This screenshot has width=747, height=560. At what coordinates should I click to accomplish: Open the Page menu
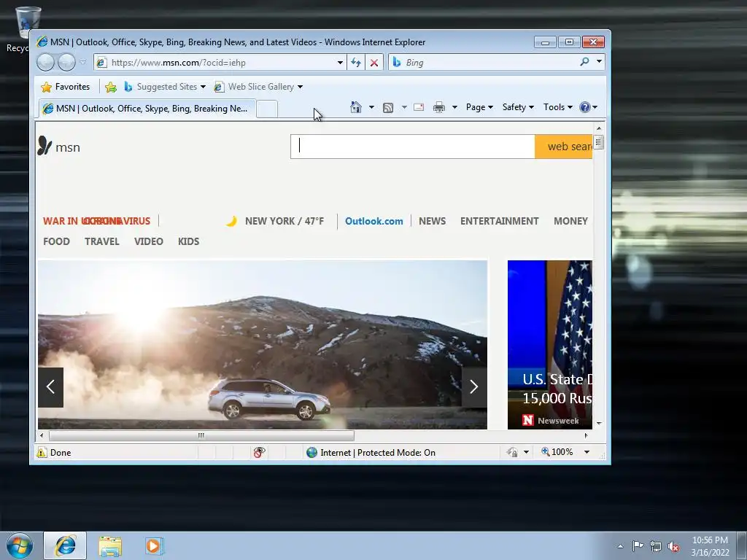(479, 107)
